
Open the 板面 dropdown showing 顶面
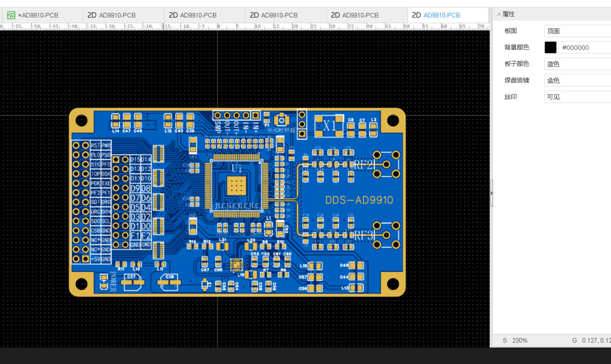(577, 31)
